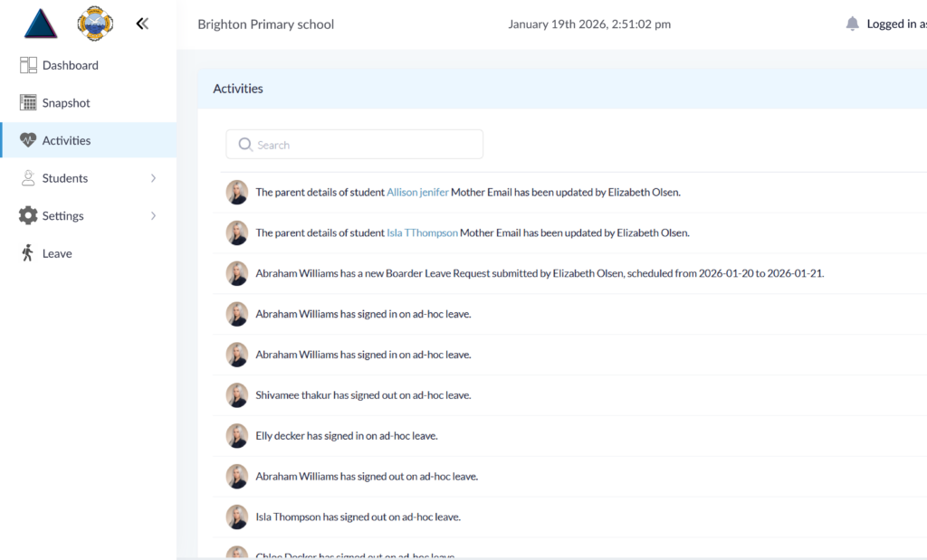
Task: Click avatar beside Boarder Leave Request entry
Action: (x=237, y=273)
